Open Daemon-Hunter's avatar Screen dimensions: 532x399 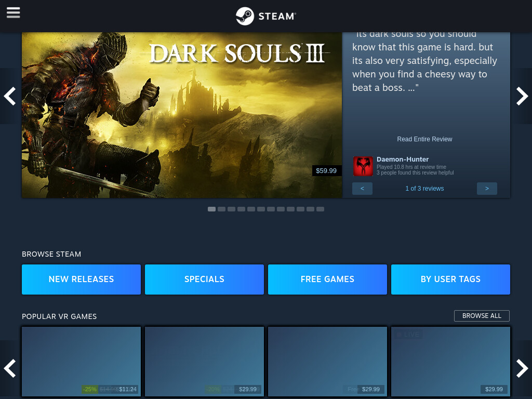[x=363, y=166]
